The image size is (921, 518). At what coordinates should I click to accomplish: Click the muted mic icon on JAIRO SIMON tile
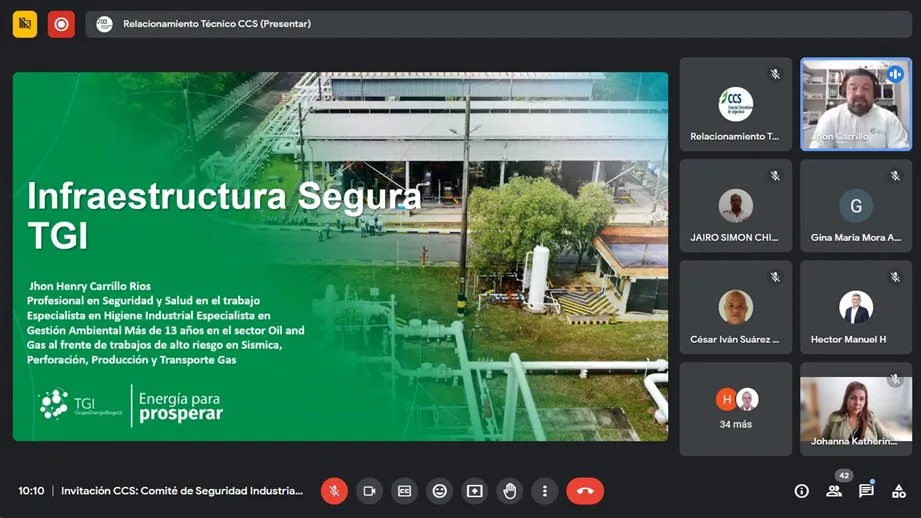pyautogui.click(x=775, y=176)
